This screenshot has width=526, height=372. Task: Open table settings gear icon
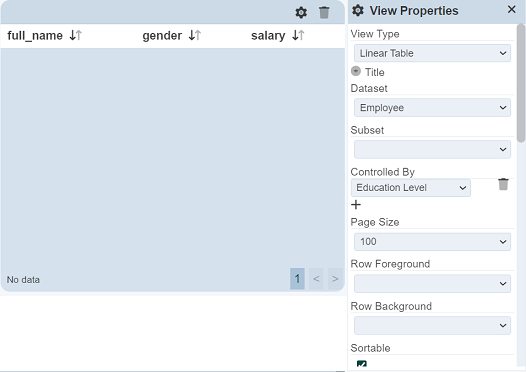[x=301, y=12]
